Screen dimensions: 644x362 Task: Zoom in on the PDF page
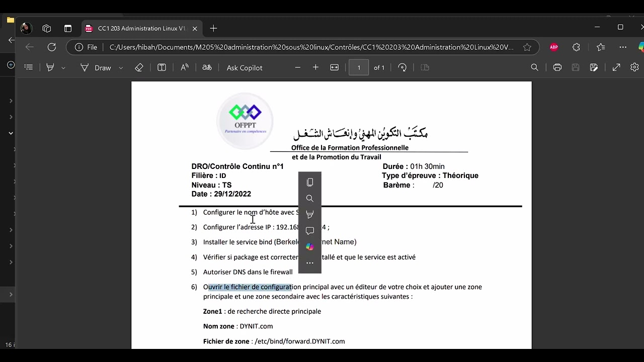315,67
